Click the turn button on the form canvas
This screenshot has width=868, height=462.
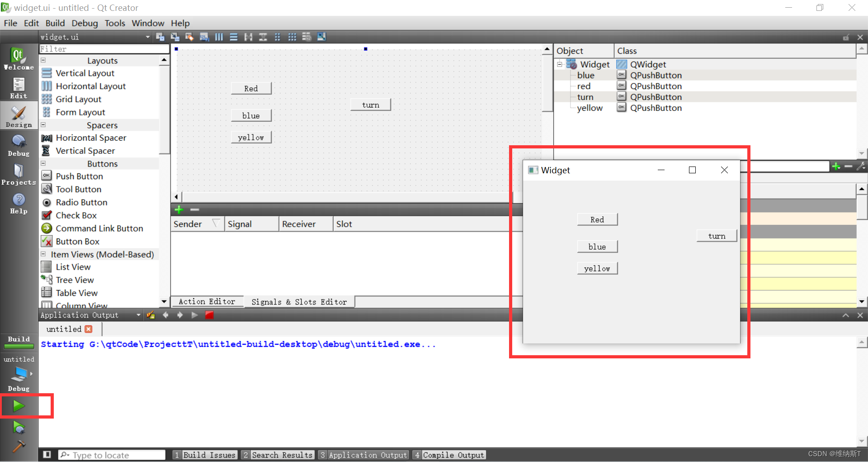pyautogui.click(x=370, y=105)
